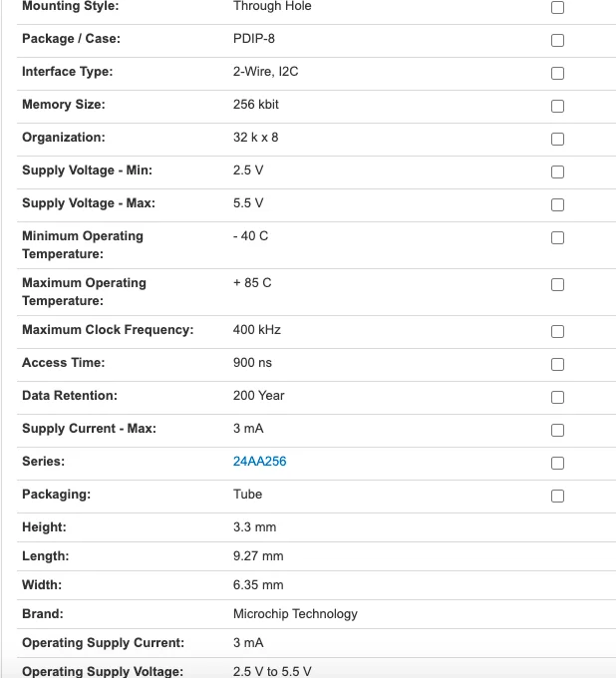Screen dimensions: 616x678
Task: Enable Maximum Clock Frequency 400 kHz checkbox
Action: (x=557, y=331)
